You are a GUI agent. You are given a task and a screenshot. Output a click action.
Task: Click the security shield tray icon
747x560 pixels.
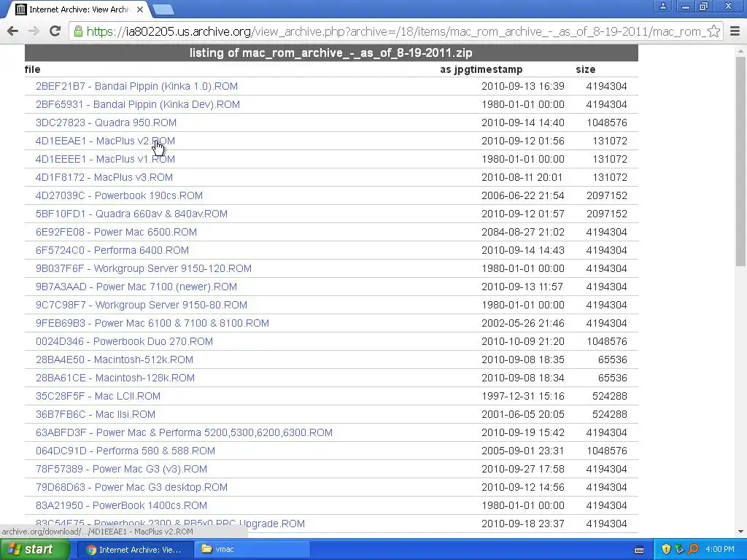(x=666, y=550)
